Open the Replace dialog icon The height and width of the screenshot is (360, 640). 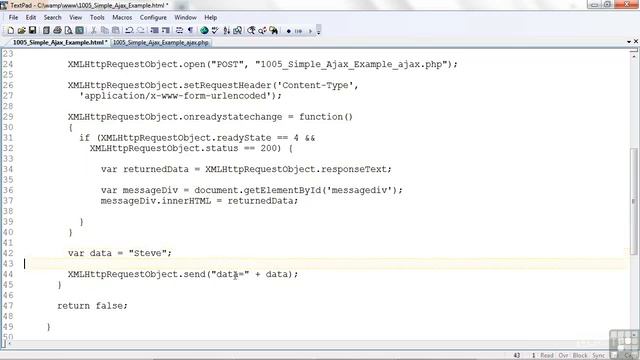pyautogui.click(x=262, y=31)
